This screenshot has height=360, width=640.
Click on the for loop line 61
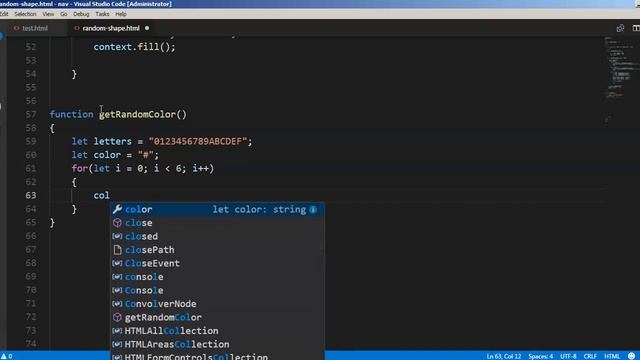(x=142, y=168)
